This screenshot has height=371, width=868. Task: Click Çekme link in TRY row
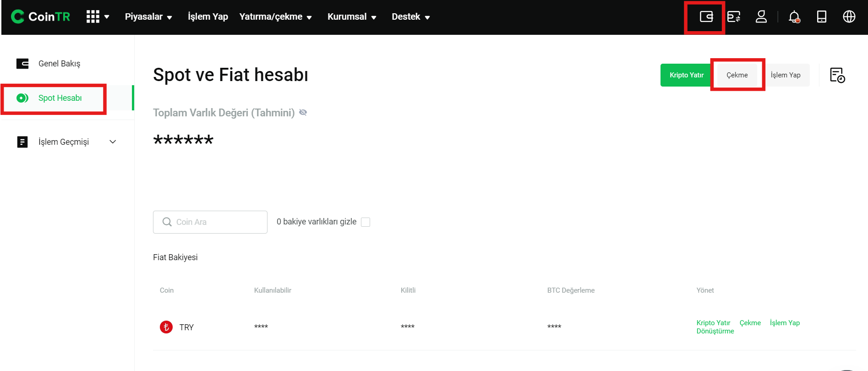click(750, 323)
